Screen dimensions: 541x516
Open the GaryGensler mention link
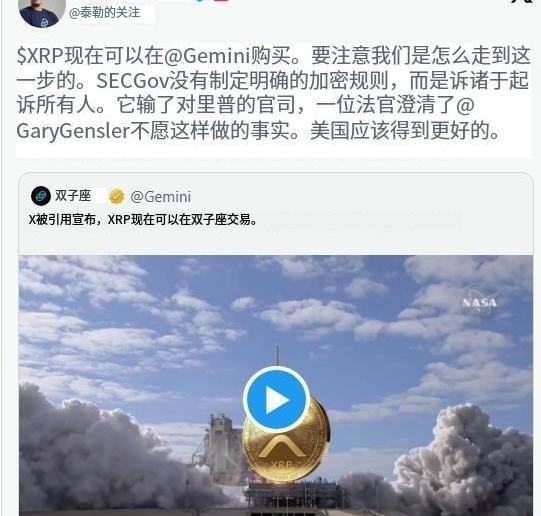coord(73,131)
